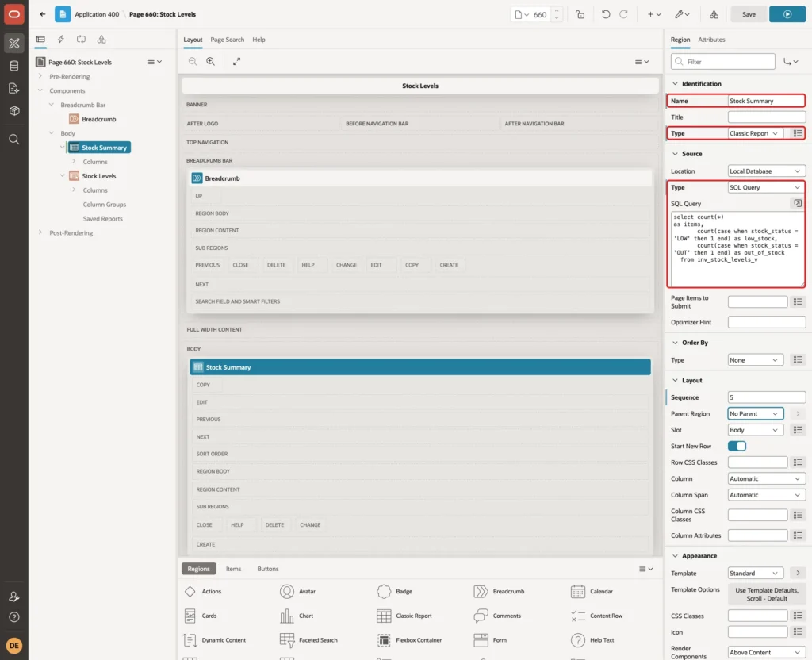Switch to the Processing tab icon
This screenshot has width=812, height=660.
82,40
